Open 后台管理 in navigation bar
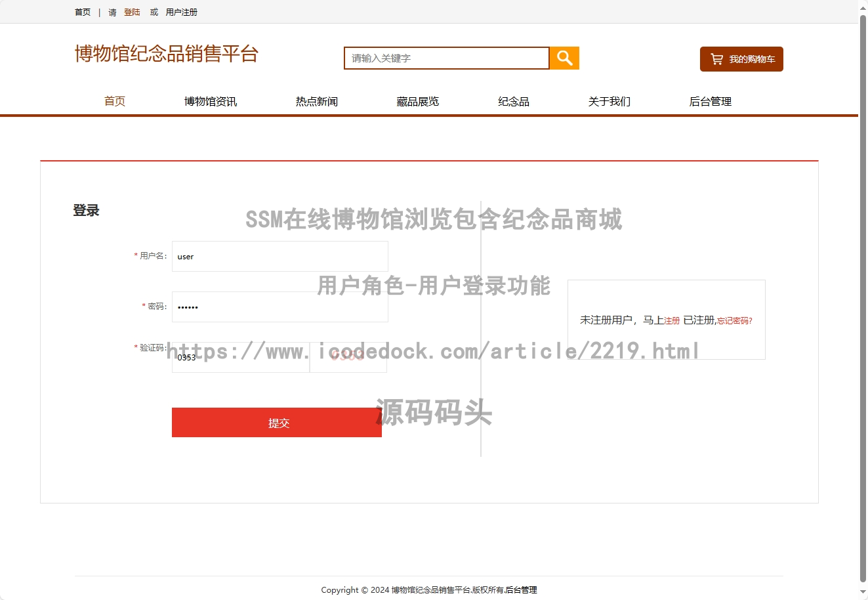The width and height of the screenshot is (868, 600). (711, 101)
